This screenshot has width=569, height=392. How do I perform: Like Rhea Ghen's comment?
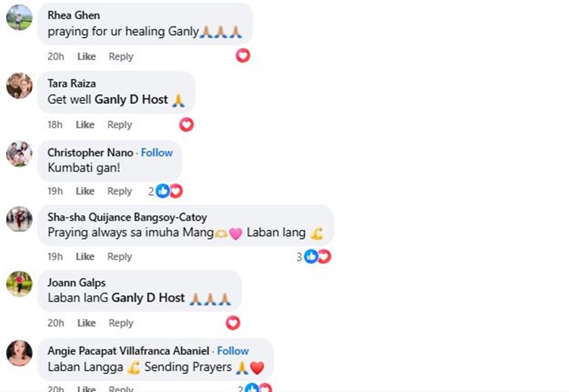coord(86,57)
